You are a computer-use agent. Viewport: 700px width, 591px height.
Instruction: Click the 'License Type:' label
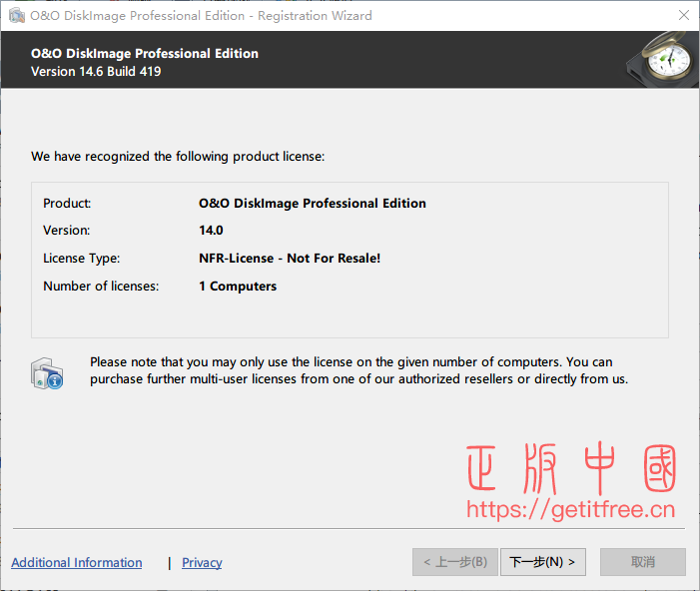click(81, 258)
